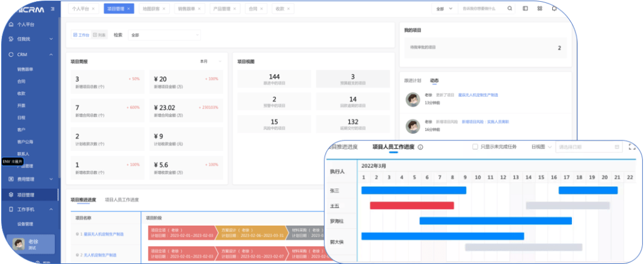Open the 检索 全部 dropdown
This screenshot has width=644, height=264.
coord(165,35)
